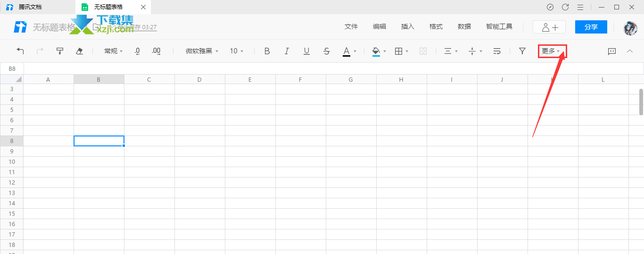Click the B8 cell name box
The width and height of the screenshot is (644, 254).
click(12, 68)
